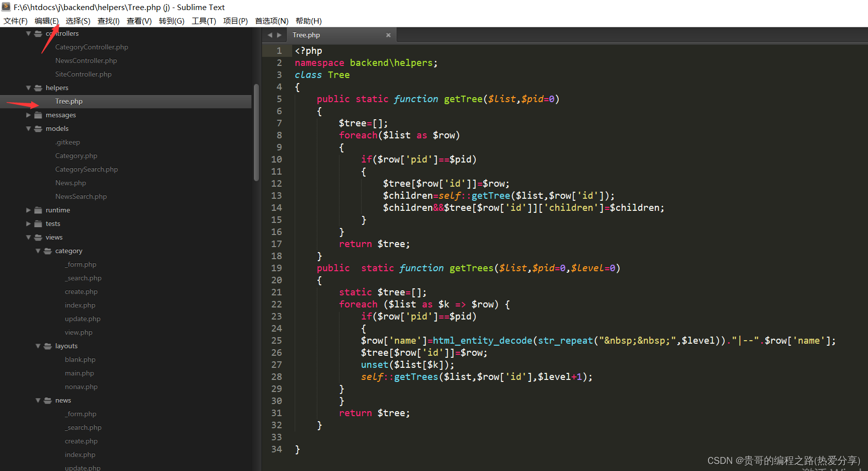This screenshot has width=868, height=471.
Task: Open News.php under models
Action: point(70,183)
